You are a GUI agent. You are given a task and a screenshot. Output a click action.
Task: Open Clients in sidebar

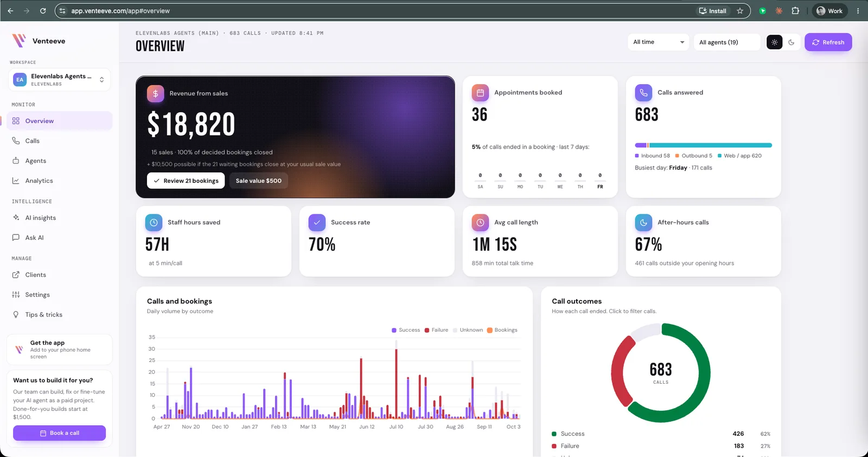click(59, 275)
